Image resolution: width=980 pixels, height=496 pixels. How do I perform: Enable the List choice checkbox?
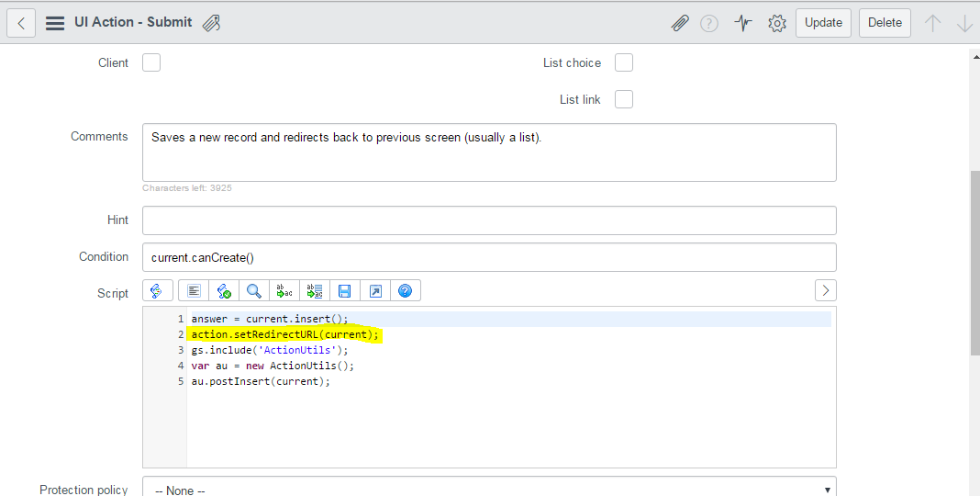624,62
